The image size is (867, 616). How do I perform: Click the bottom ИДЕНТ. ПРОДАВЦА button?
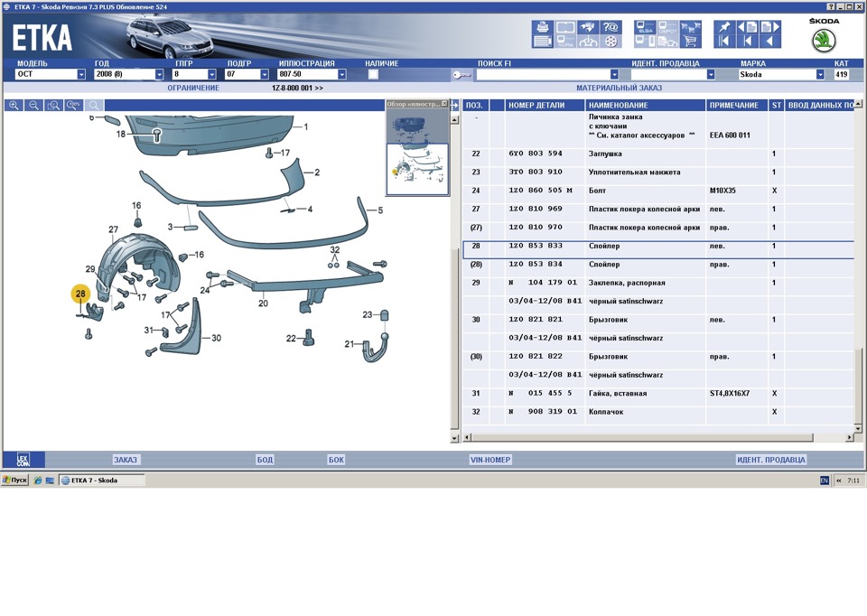coord(771,460)
